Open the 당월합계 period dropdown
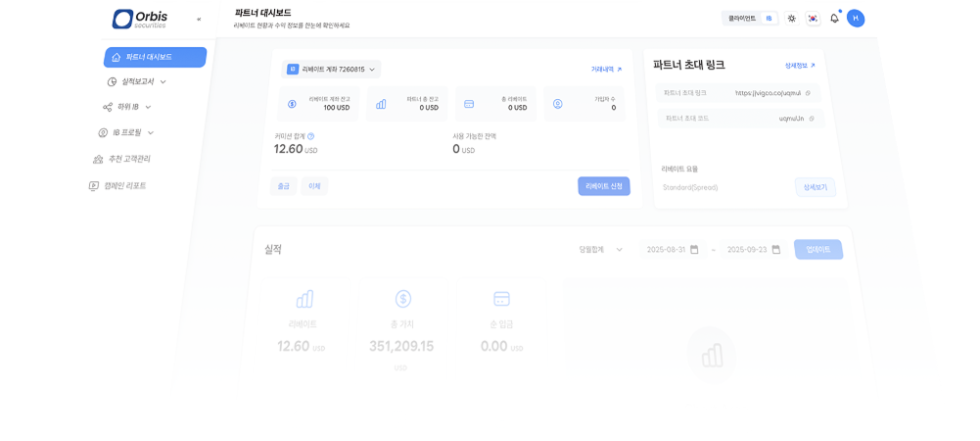The width and height of the screenshot is (980, 441). (601, 249)
